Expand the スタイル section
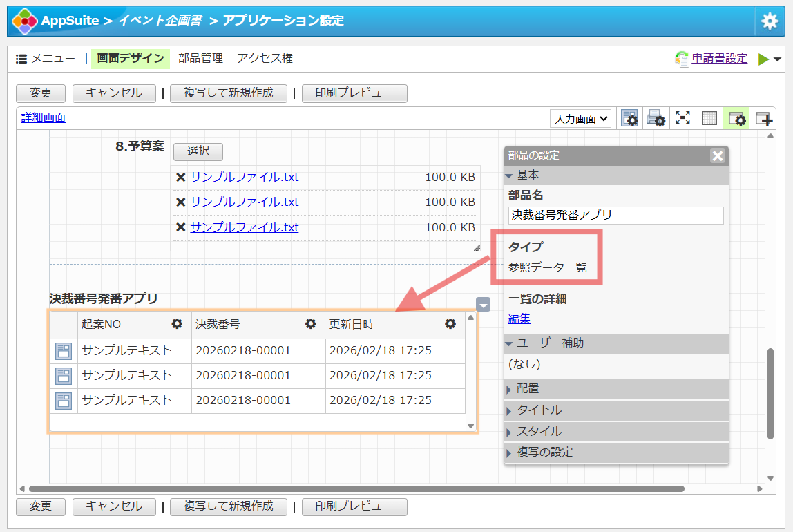 point(539,431)
